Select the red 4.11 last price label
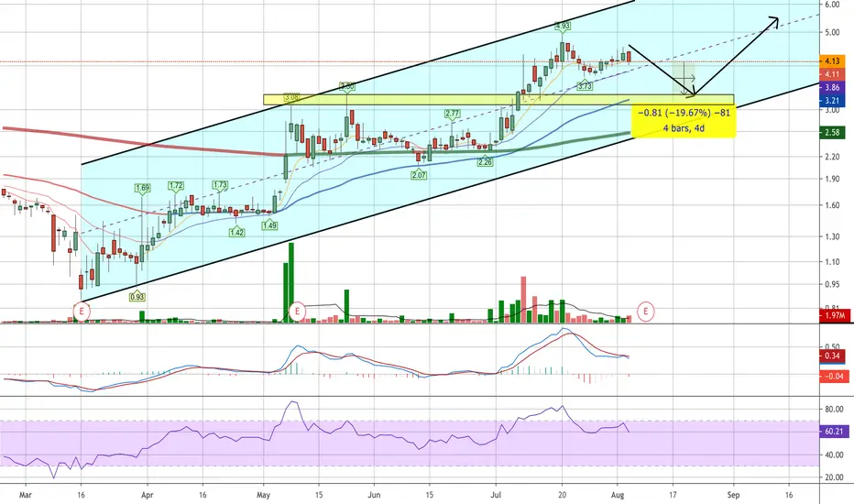The width and height of the screenshot is (854, 504). pyautogui.click(x=832, y=74)
